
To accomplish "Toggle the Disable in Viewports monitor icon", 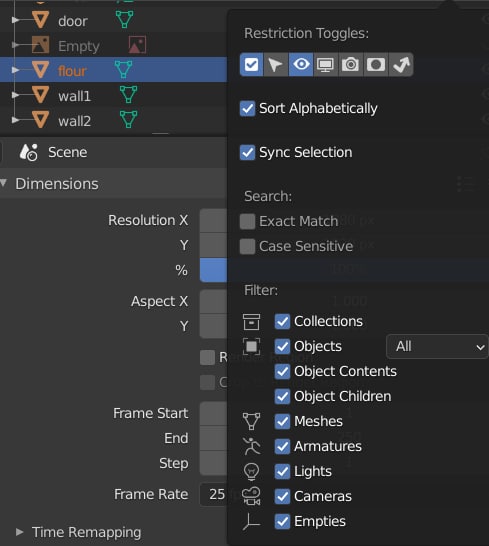I will click(325, 65).
